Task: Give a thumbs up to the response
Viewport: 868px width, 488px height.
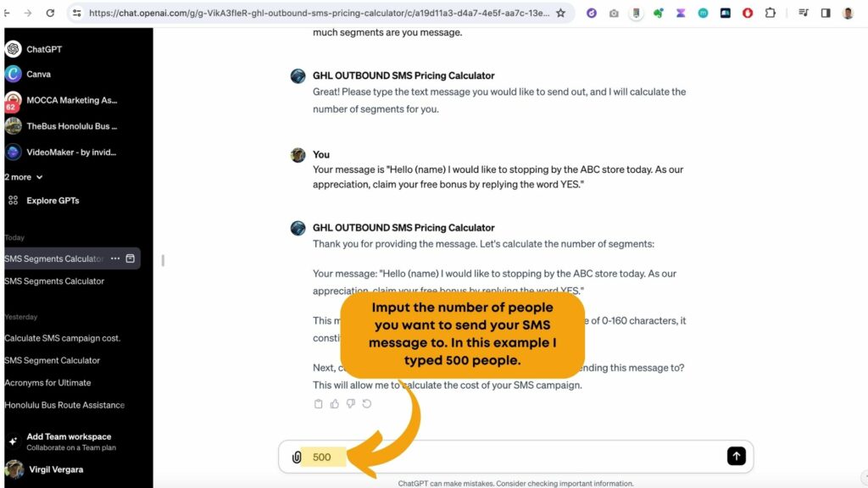Action: coord(334,404)
